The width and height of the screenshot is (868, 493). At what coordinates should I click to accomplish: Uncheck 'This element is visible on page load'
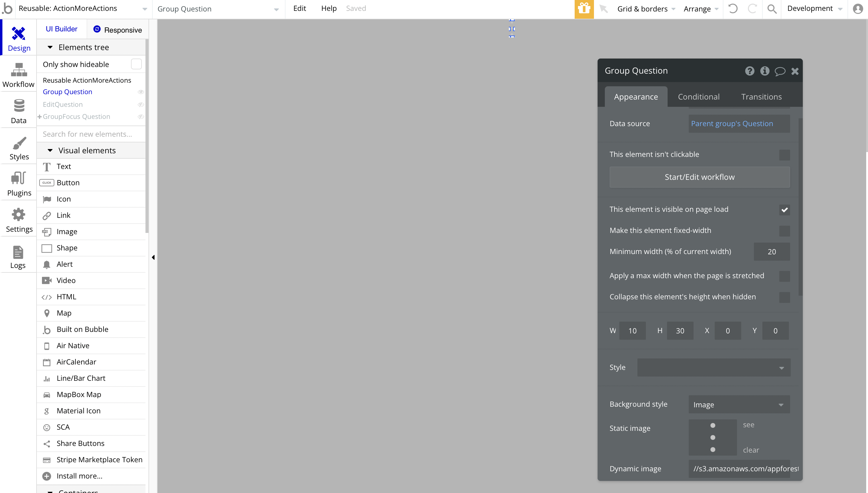[x=784, y=210]
